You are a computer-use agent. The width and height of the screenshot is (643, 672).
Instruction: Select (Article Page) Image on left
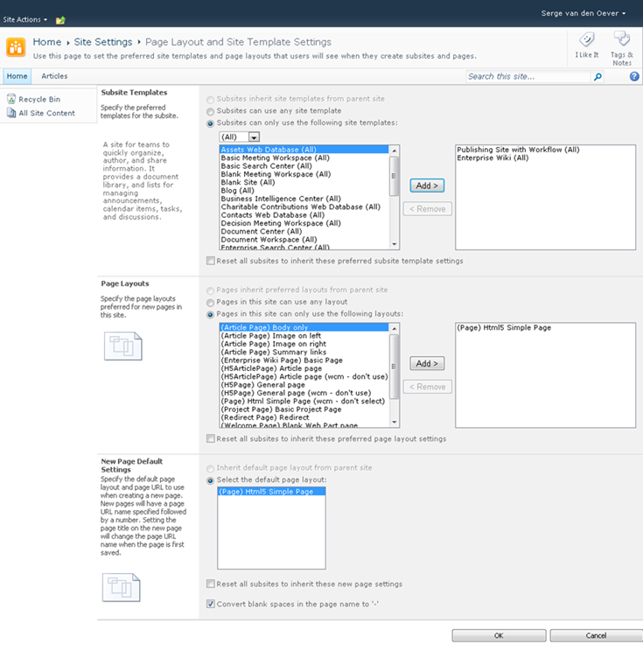coord(304,336)
